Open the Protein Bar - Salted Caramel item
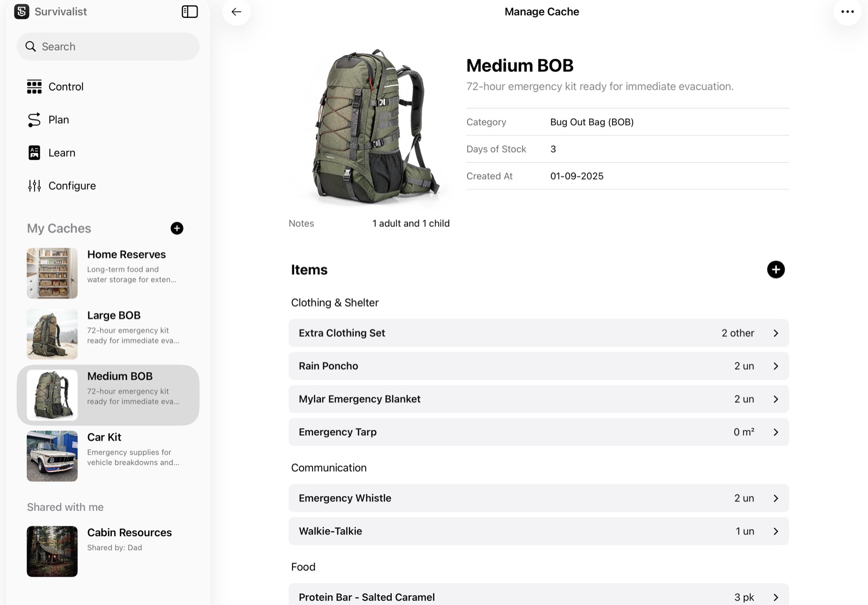 click(x=539, y=595)
